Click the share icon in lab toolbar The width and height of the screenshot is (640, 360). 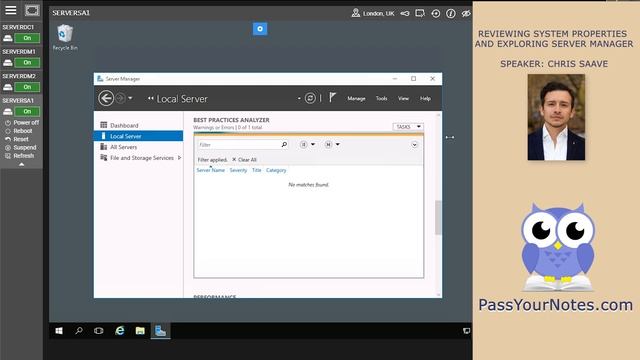point(404,13)
